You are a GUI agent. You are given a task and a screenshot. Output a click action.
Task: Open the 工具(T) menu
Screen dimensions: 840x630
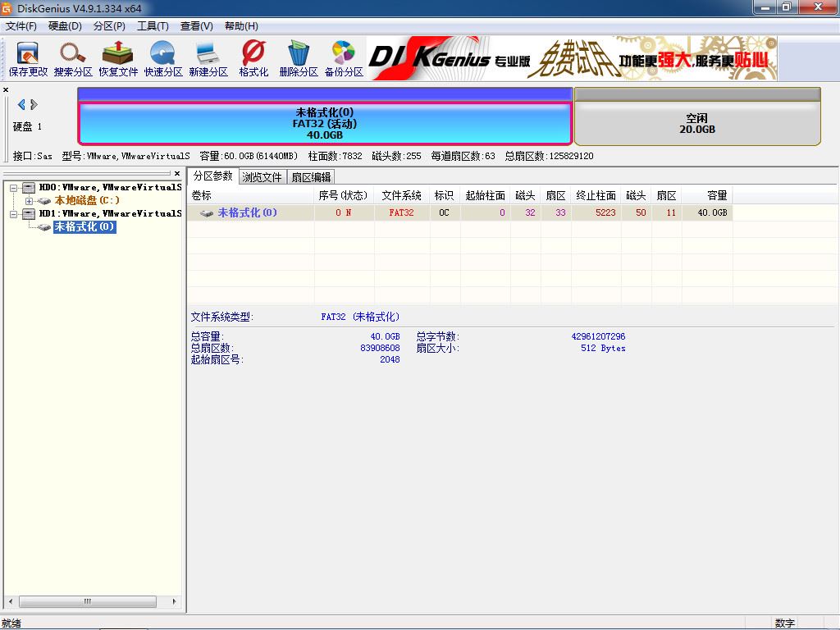coord(153,25)
